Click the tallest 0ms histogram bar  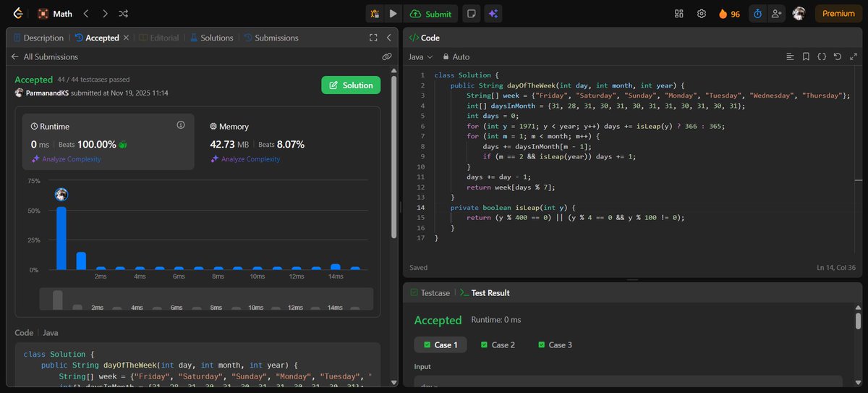(x=61, y=238)
